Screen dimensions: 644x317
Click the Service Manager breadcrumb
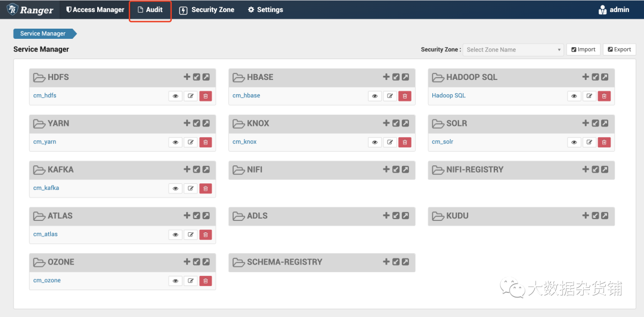coord(45,33)
